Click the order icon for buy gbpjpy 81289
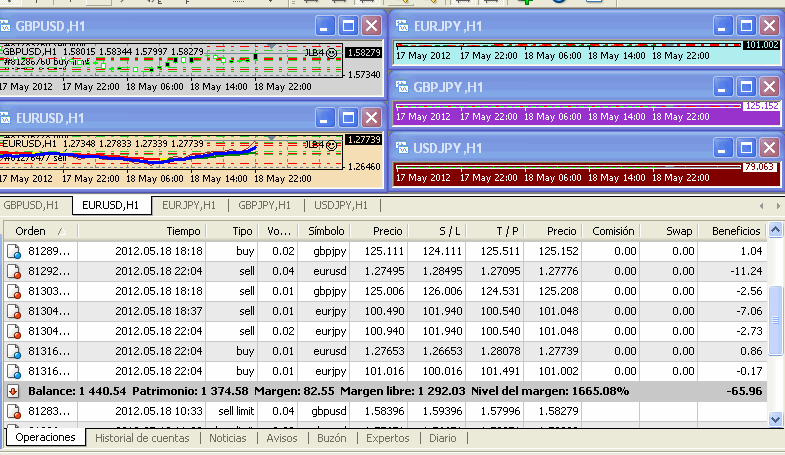Image resolution: width=785 pixels, height=455 pixels. pyautogui.click(x=14, y=250)
